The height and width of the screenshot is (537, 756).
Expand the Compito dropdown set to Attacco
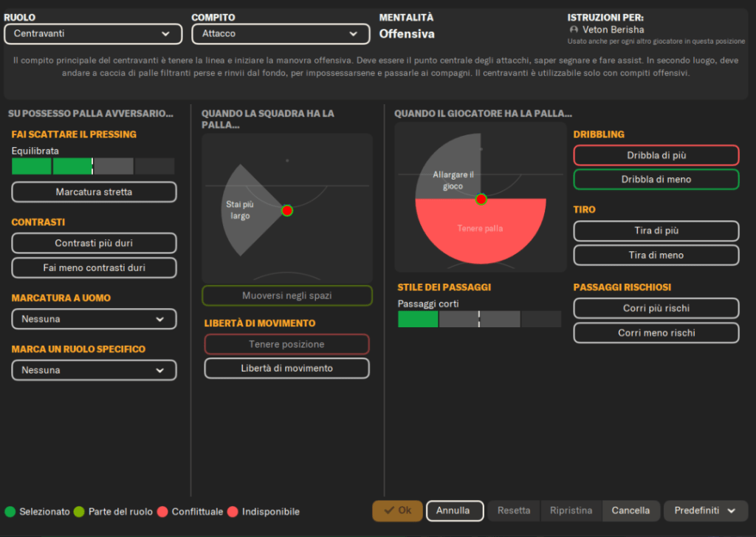pos(281,34)
